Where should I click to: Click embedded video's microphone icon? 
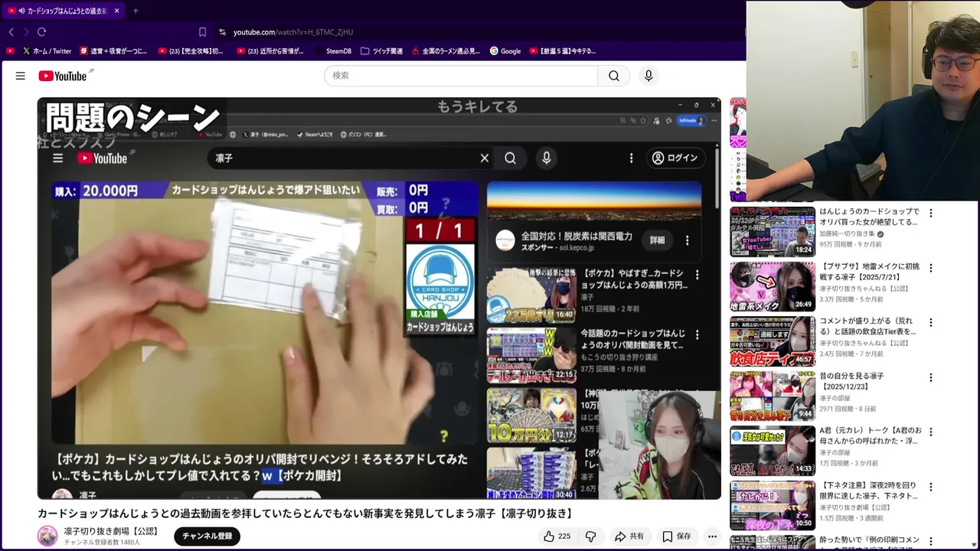tap(547, 158)
